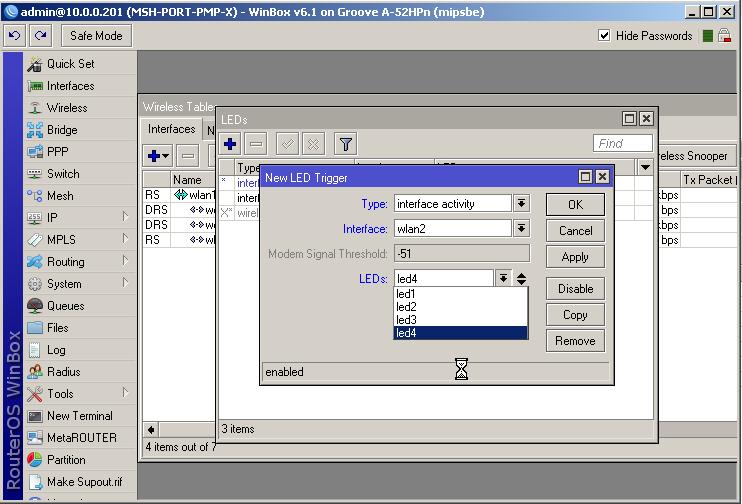Click the System gear icon
742x504 pixels.
point(35,283)
